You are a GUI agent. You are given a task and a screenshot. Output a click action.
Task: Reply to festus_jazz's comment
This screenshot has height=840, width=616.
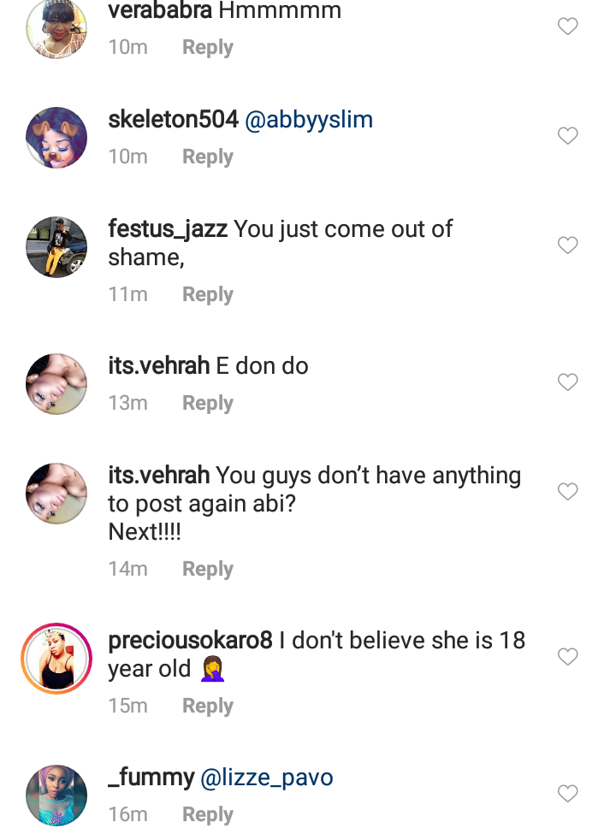click(207, 294)
